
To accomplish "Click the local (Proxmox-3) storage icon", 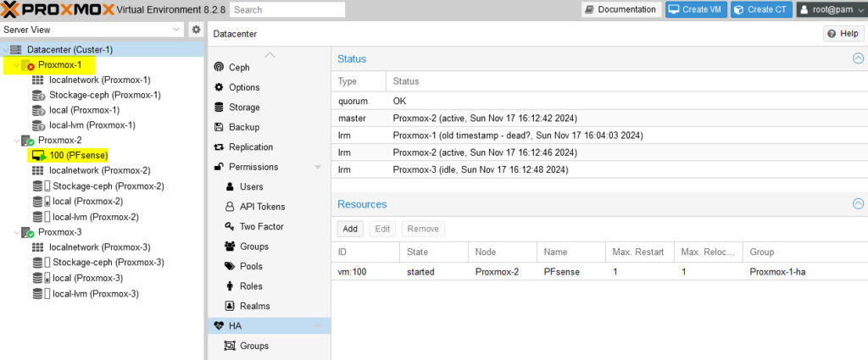I will pos(41,278).
